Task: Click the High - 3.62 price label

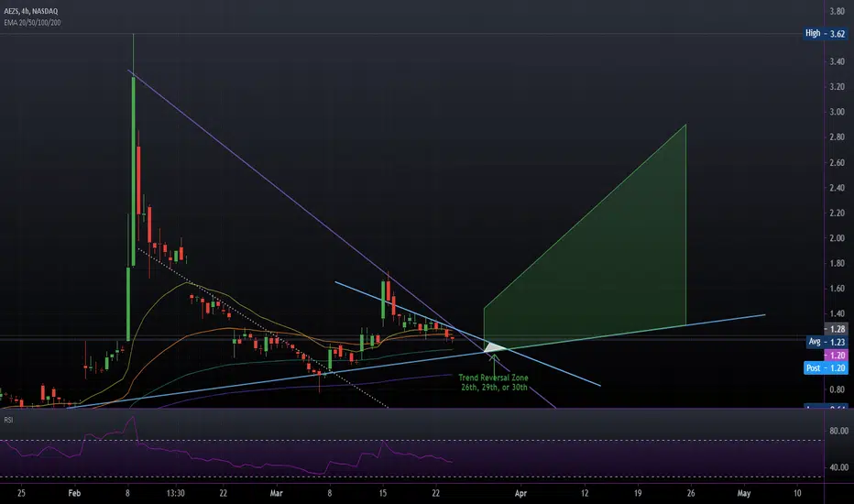Action: [826, 33]
